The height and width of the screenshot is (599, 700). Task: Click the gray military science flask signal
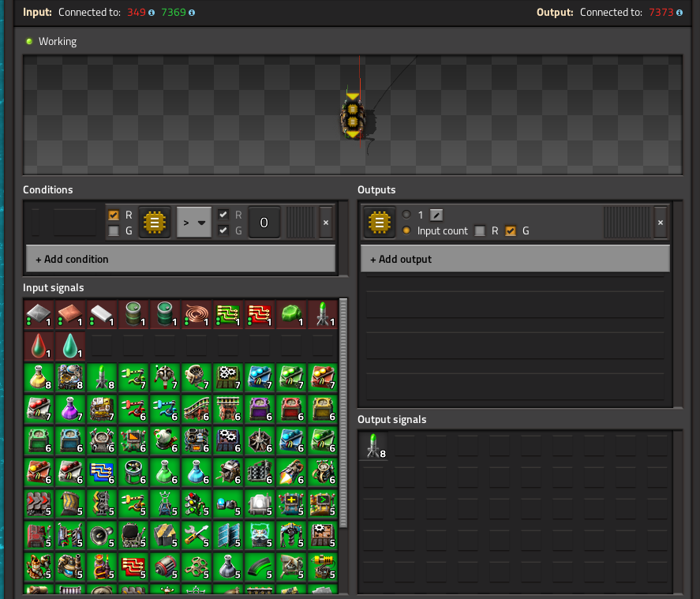228,567
